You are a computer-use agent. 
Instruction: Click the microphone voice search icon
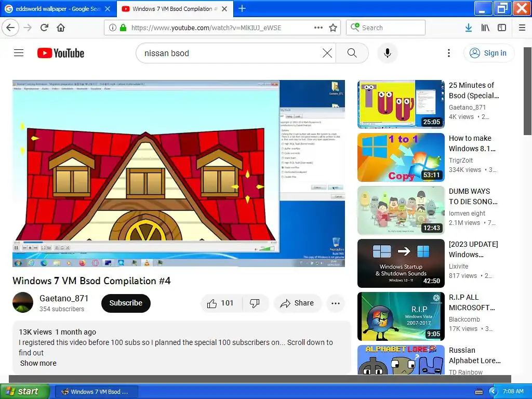pos(388,53)
